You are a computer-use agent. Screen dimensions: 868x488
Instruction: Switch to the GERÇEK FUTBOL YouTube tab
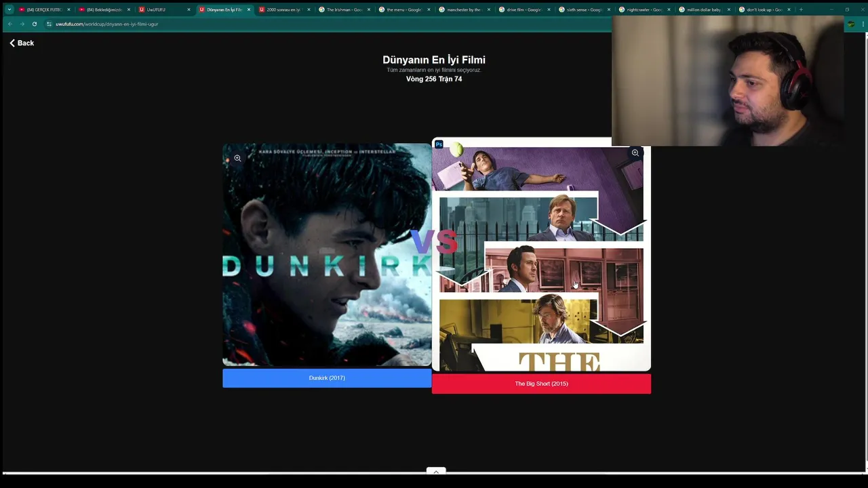pos(44,9)
